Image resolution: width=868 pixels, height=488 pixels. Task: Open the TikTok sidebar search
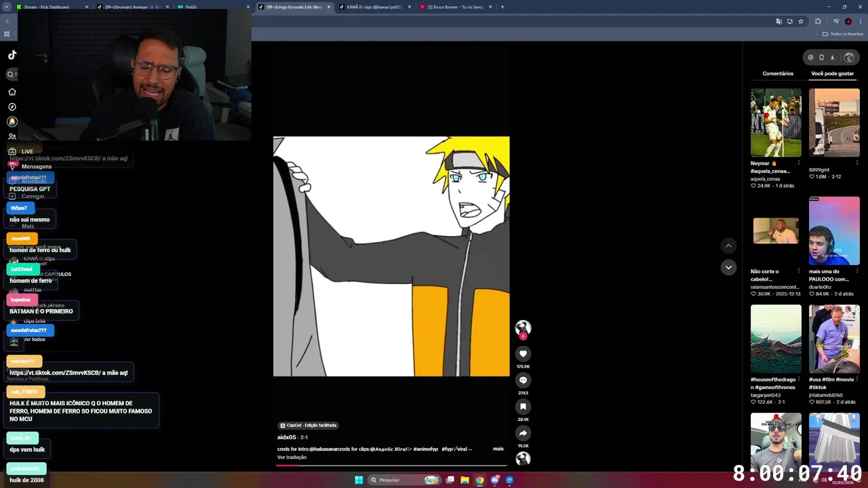10,75
